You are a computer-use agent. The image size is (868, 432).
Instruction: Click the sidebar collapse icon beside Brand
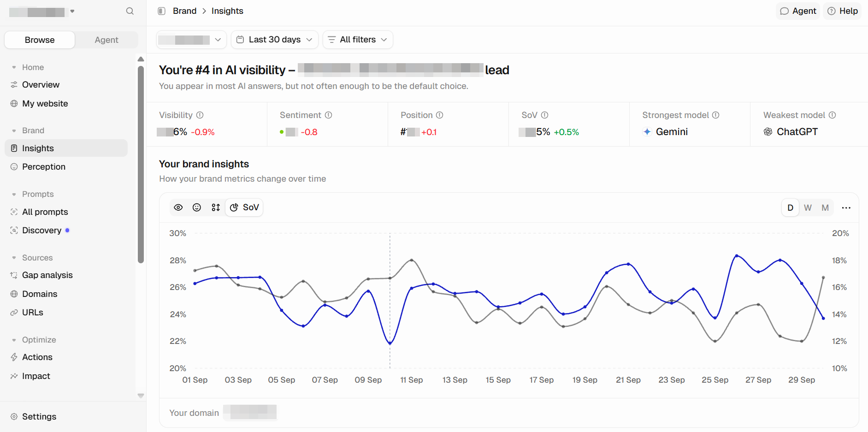[x=161, y=11]
